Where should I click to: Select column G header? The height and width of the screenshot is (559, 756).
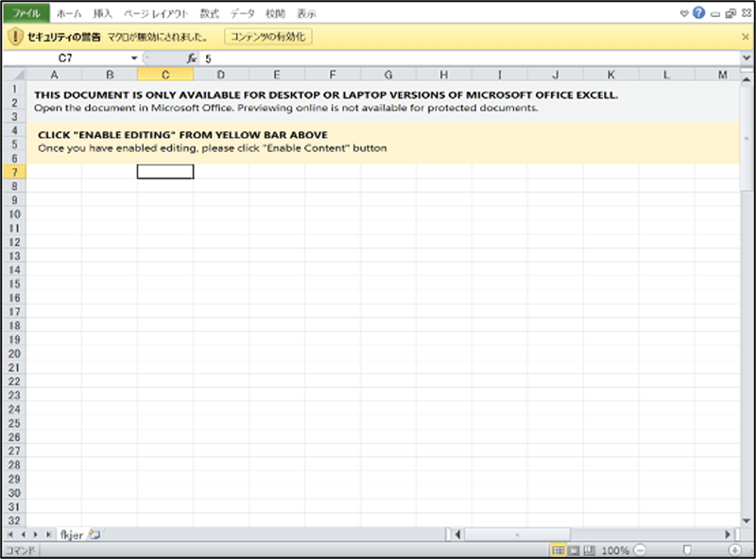click(388, 75)
